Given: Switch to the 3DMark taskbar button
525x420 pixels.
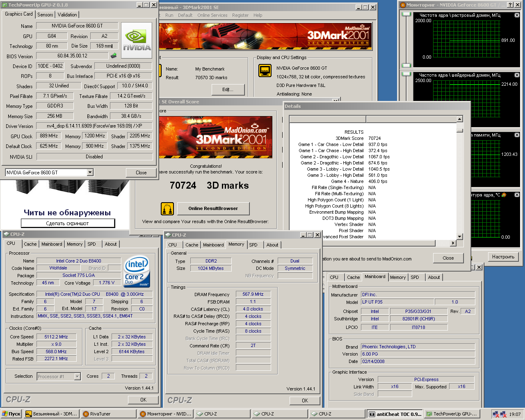Looking at the screenshot, I should [x=51, y=414].
